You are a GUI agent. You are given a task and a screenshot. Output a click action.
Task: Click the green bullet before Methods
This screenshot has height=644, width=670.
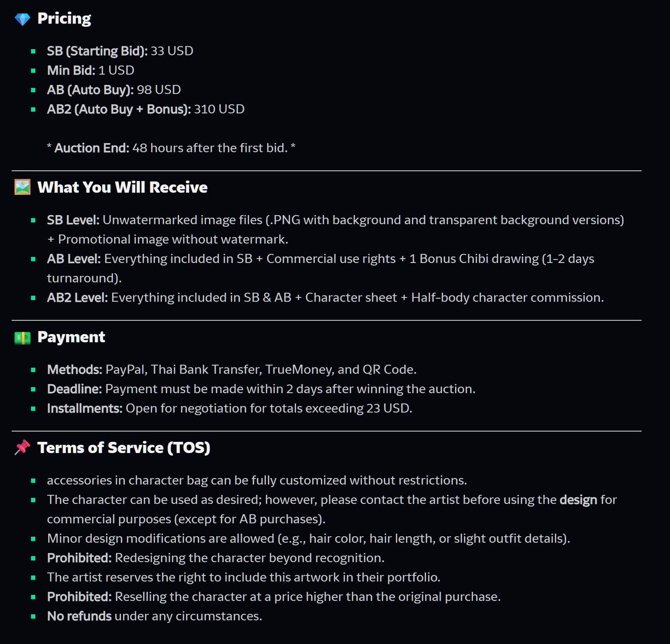coord(33,370)
